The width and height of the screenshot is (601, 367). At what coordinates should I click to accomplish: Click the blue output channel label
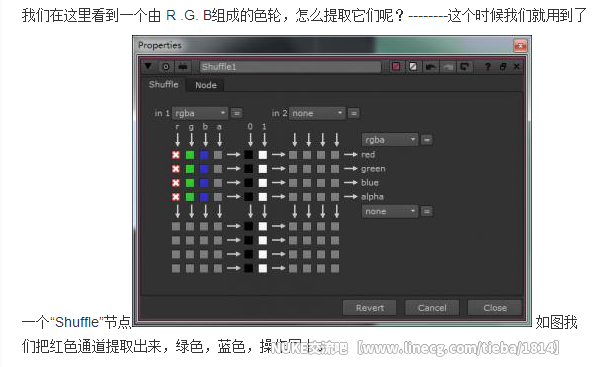(370, 183)
